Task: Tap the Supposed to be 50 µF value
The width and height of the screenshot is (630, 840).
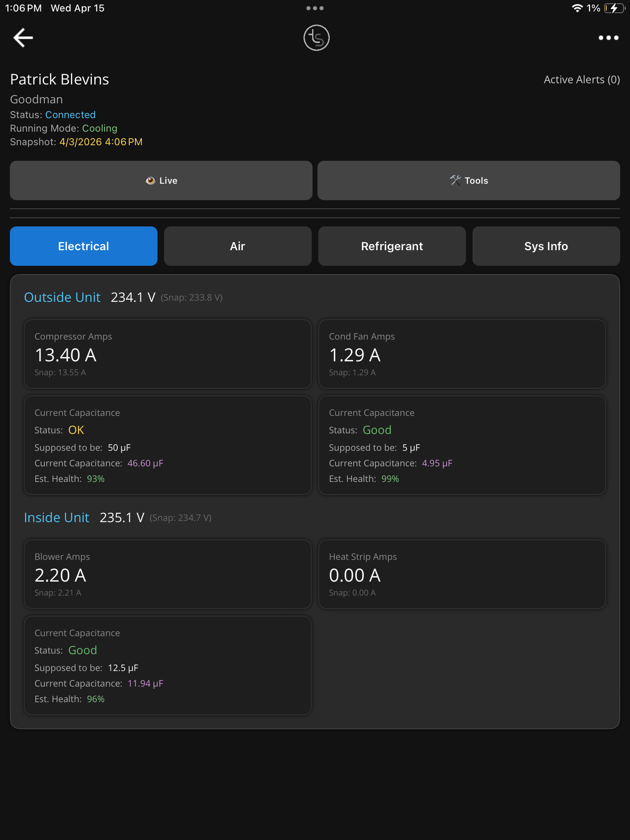Action: pyautogui.click(x=119, y=448)
